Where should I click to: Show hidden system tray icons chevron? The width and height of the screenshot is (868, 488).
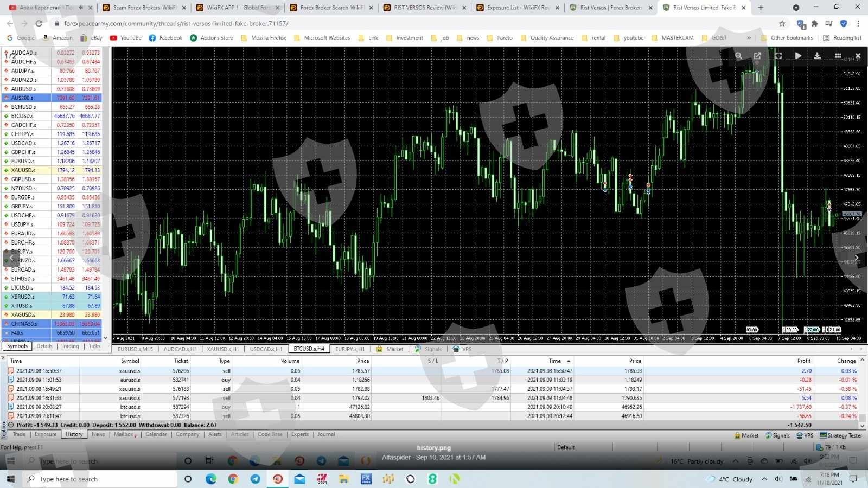pos(764,479)
